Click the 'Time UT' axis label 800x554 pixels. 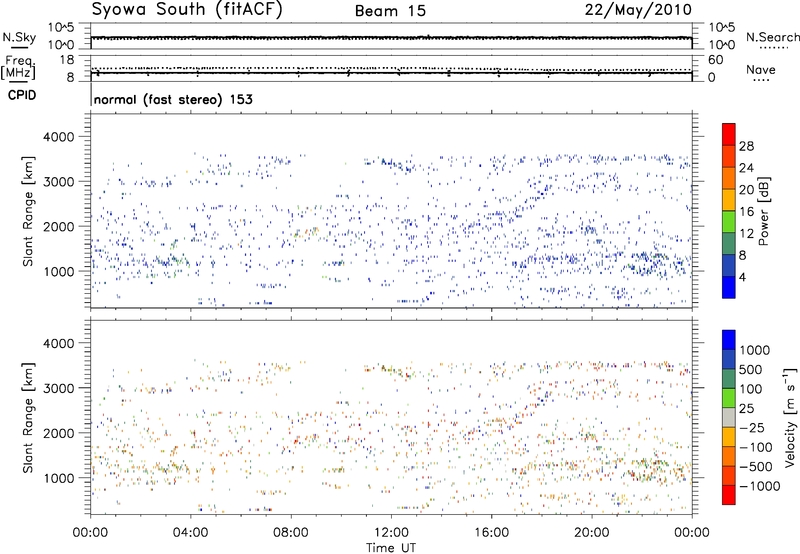pyautogui.click(x=391, y=548)
